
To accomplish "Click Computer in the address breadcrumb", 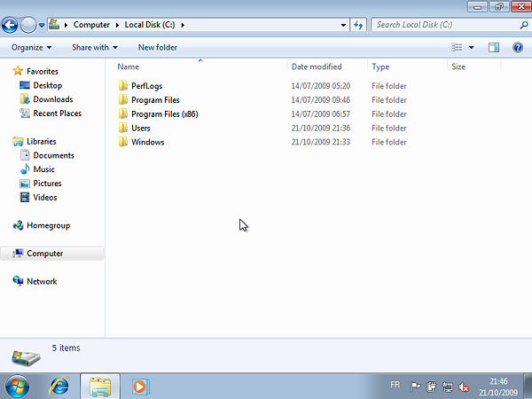I will [x=91, y=25].
